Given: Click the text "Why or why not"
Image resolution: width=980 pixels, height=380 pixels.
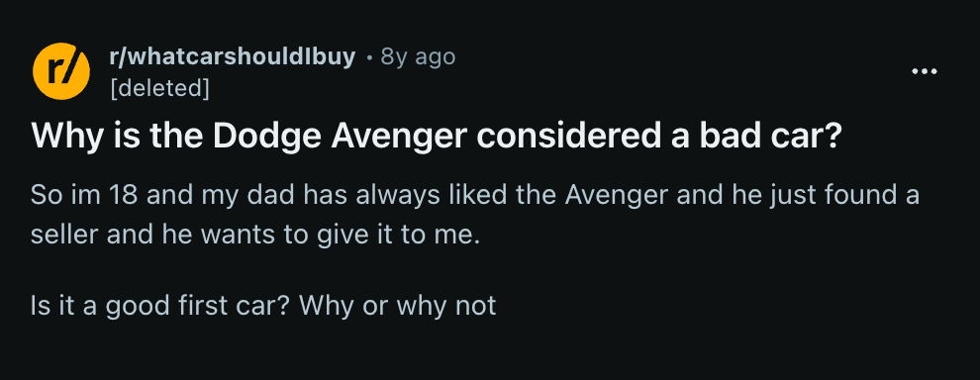Looking at the screenshot, I should (398, 306).
